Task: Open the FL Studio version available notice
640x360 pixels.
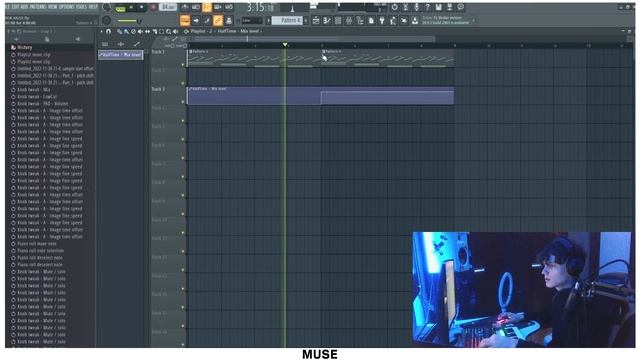Action: click(446, 20)
